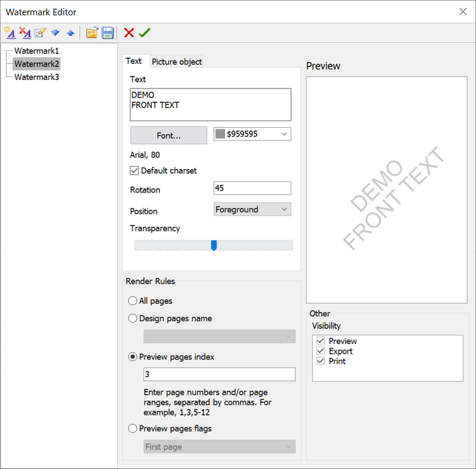Uncheck Export visibility option
The width and height of the screenshot is (476, 469).
[x=320, y=351]
